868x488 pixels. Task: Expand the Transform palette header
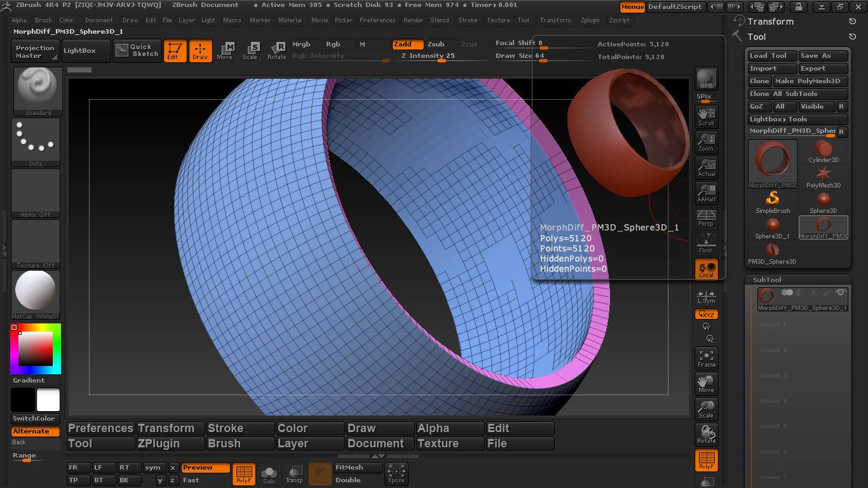[x=770, y=22]
